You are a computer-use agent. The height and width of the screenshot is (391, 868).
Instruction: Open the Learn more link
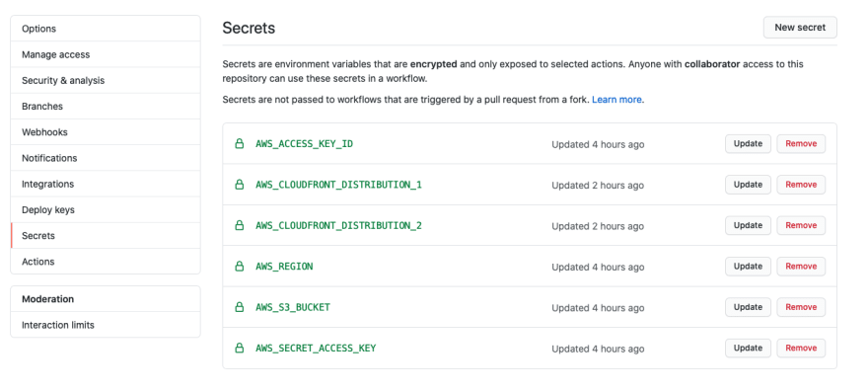pyautogui.click(x=616, y=100)
